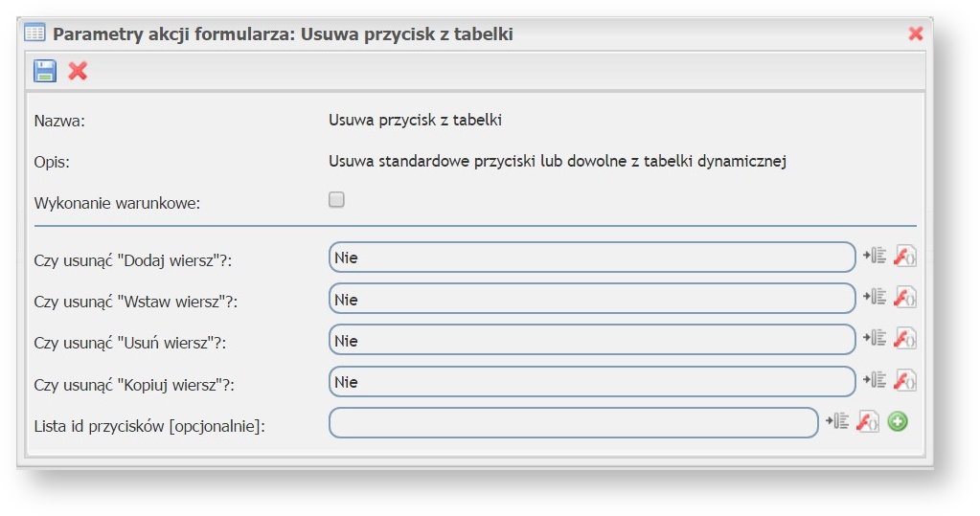
Task: Open variable picker for "Lista id przycisków"
Action: [x=837, y=421]
